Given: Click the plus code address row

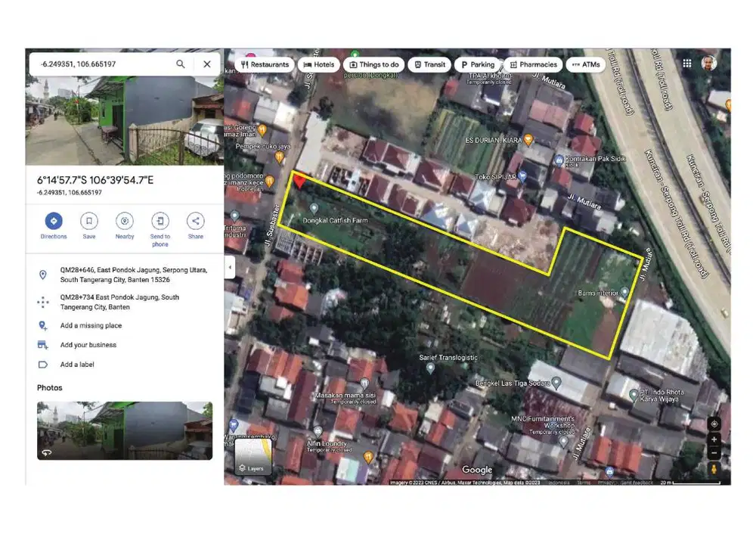Looking at the screenshot, I should 125,275.
